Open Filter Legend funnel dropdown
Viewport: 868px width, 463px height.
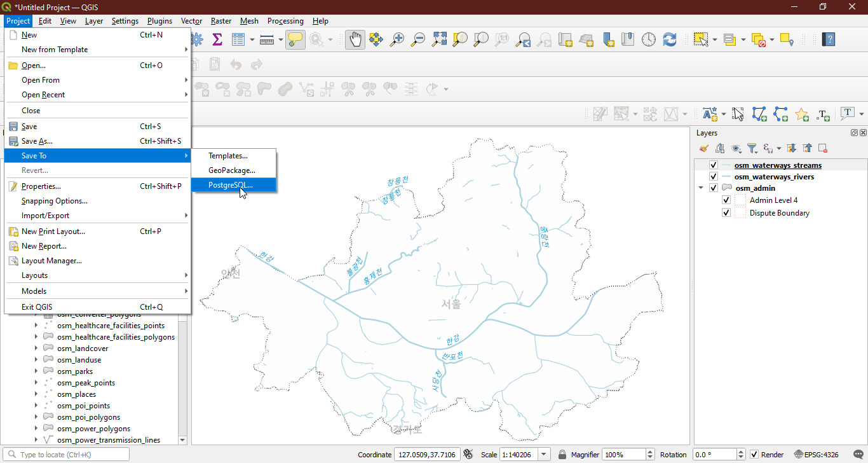point(752,148)
